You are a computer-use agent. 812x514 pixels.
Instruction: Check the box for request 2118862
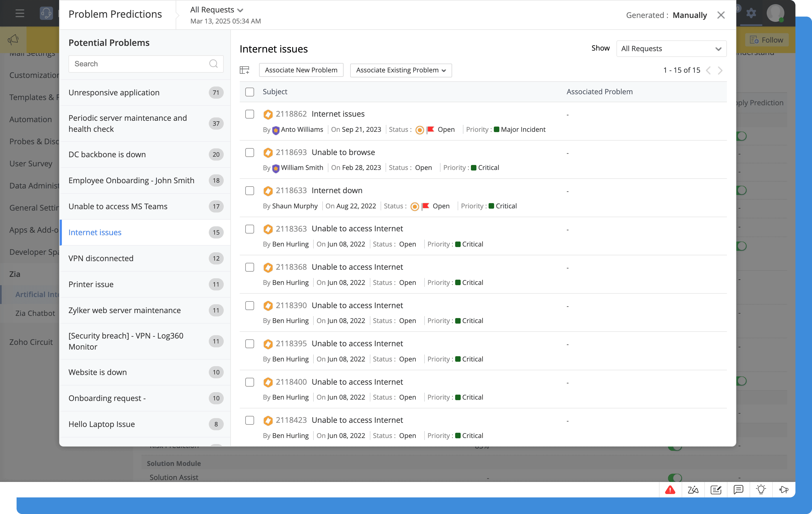(249, 114)
